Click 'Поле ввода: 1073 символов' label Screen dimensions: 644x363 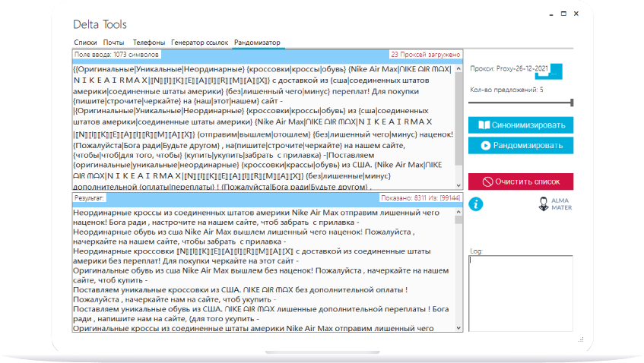tap(116, 55)
